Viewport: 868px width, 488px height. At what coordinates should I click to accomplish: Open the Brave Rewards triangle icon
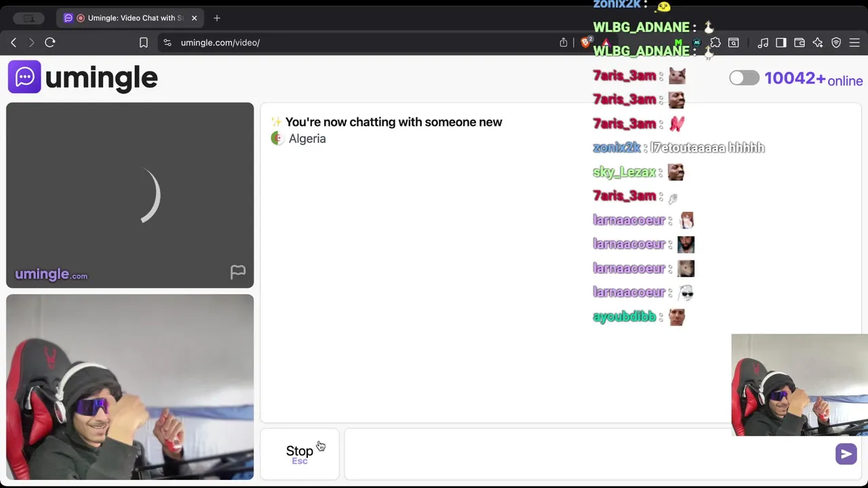click(x=606, y=43)
